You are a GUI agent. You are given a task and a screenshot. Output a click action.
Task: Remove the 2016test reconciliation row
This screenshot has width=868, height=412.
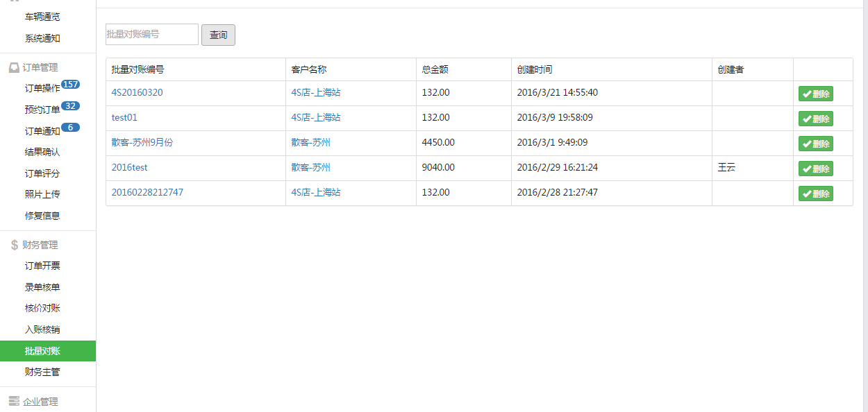click(x=815, y=169)
